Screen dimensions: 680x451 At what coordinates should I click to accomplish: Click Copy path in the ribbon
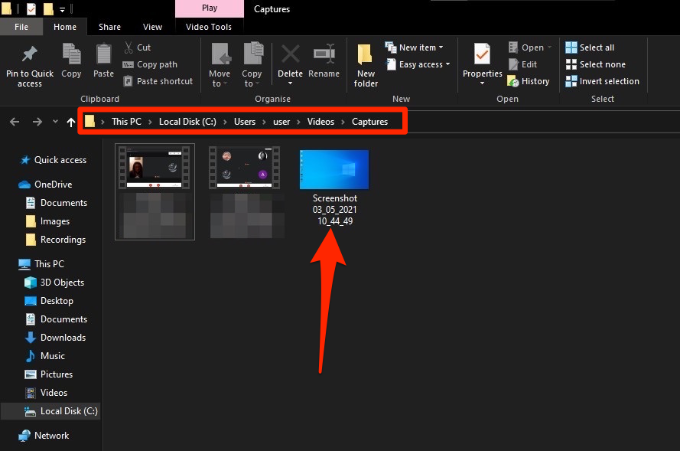(x=150, y=64)
